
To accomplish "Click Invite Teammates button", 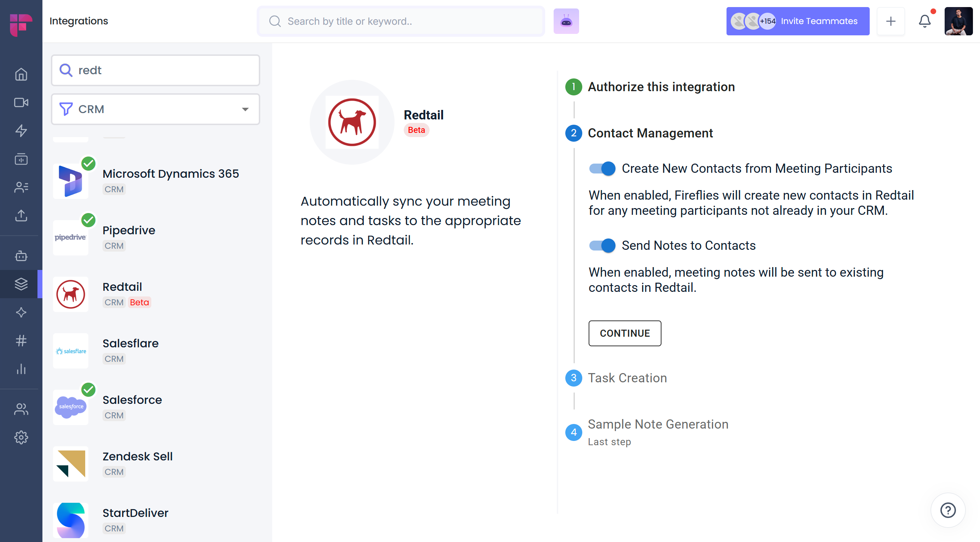I will (x=797, y=21).
